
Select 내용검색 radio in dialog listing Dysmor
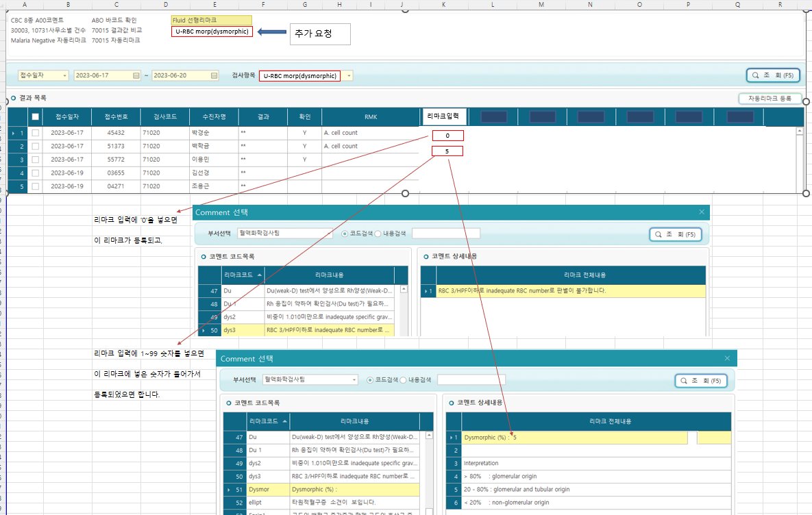pos(404,380)
